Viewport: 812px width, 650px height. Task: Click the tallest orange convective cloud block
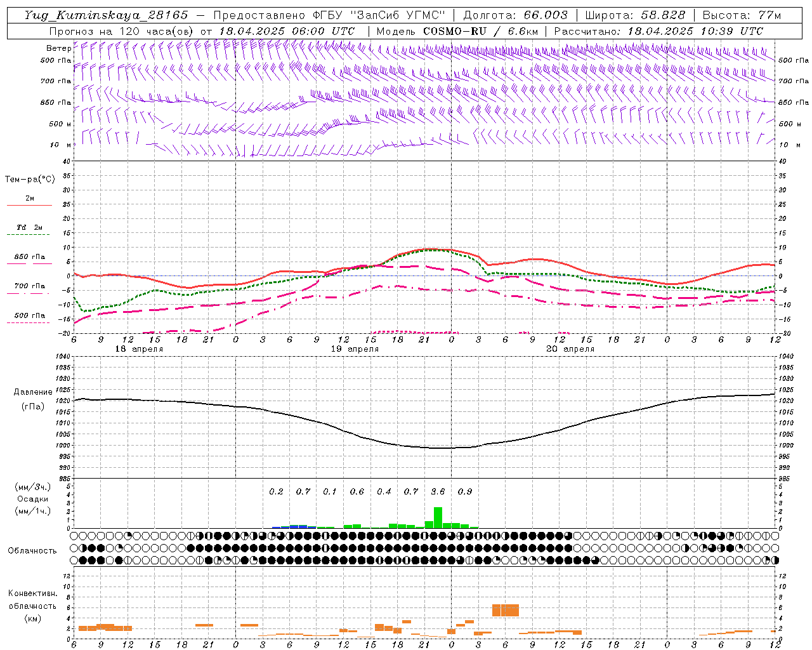coord(506,610)
